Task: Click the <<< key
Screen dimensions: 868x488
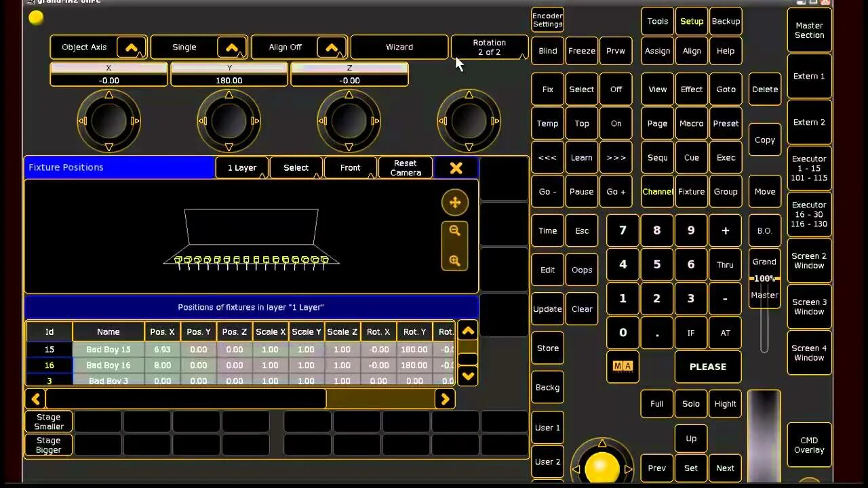Action: [547, 157]
